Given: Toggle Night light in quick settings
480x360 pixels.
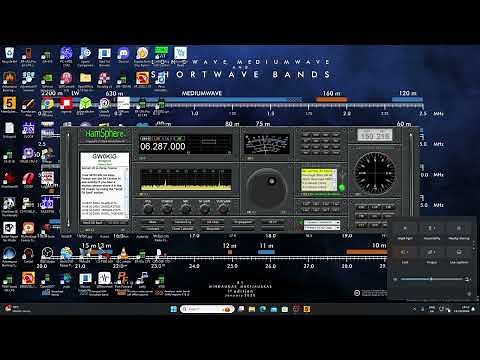Looking at the screenshot, I should coord(405,229).
